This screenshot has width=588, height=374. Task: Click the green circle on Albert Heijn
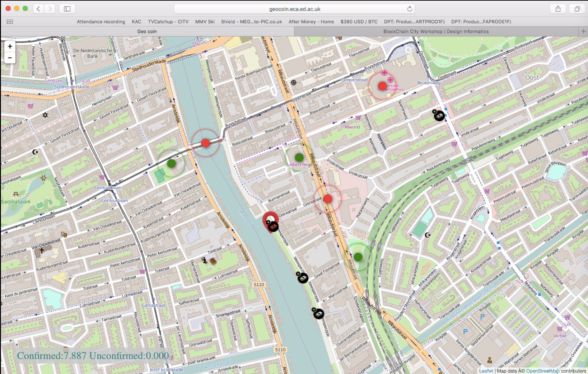pyautogui.click(x=299, y=157)
